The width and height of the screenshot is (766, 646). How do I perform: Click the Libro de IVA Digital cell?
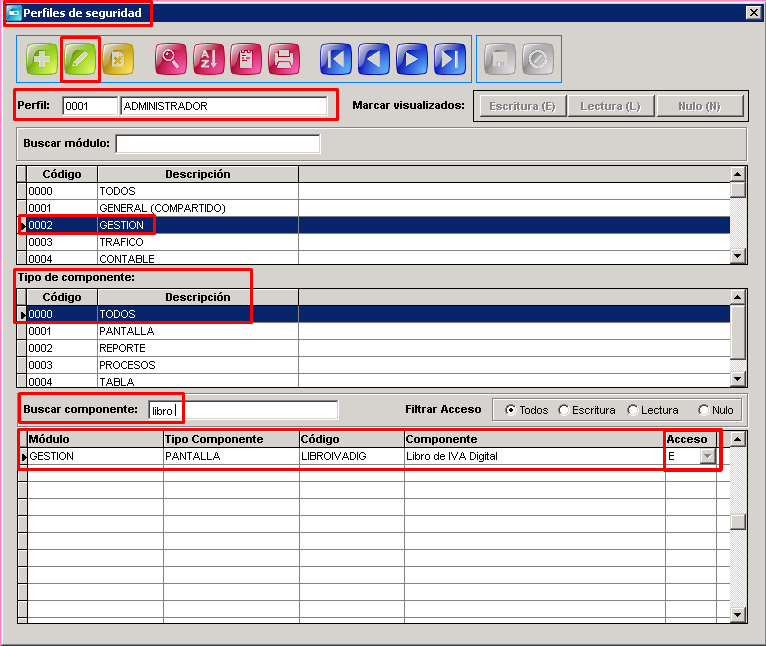pyautogui.click(x=534, y=456)
